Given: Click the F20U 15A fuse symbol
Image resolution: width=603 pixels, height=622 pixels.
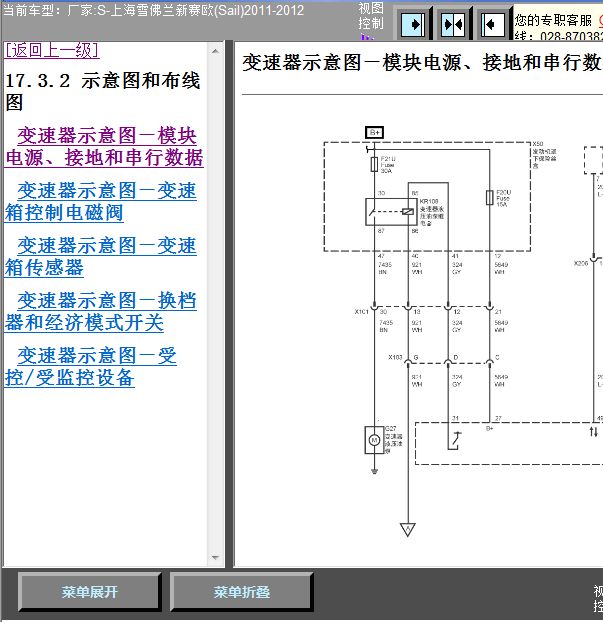Looking at the screenshot, I should tap(490, 198).
